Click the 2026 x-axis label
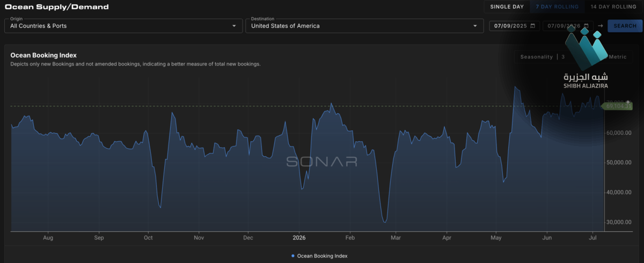Viewport: 644px width, 263px height. pyautogui.click(x=299, y=237)
